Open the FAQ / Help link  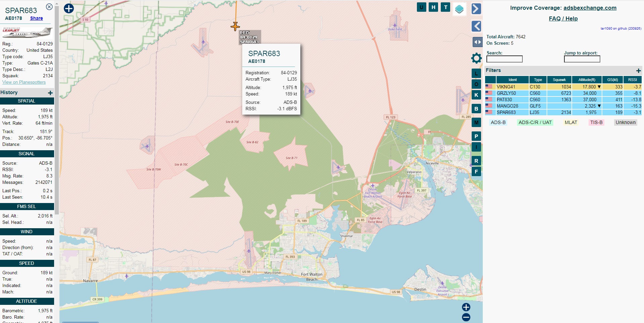pos(563,19)
